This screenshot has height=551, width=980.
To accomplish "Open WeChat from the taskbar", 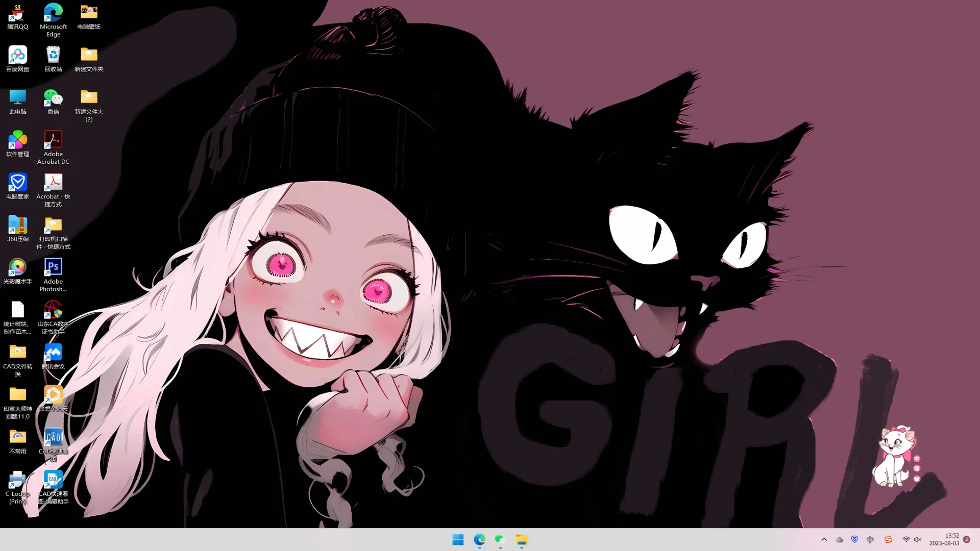I will 500,540.
